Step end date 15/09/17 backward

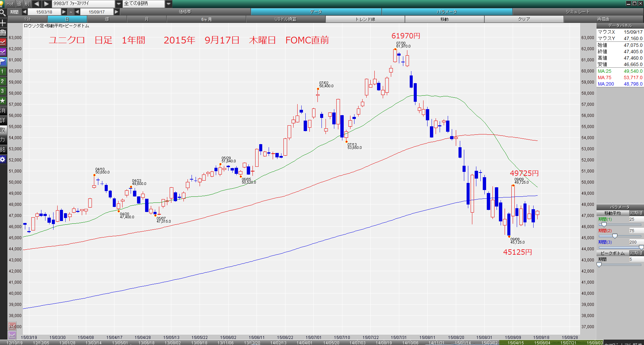(77, 12)
